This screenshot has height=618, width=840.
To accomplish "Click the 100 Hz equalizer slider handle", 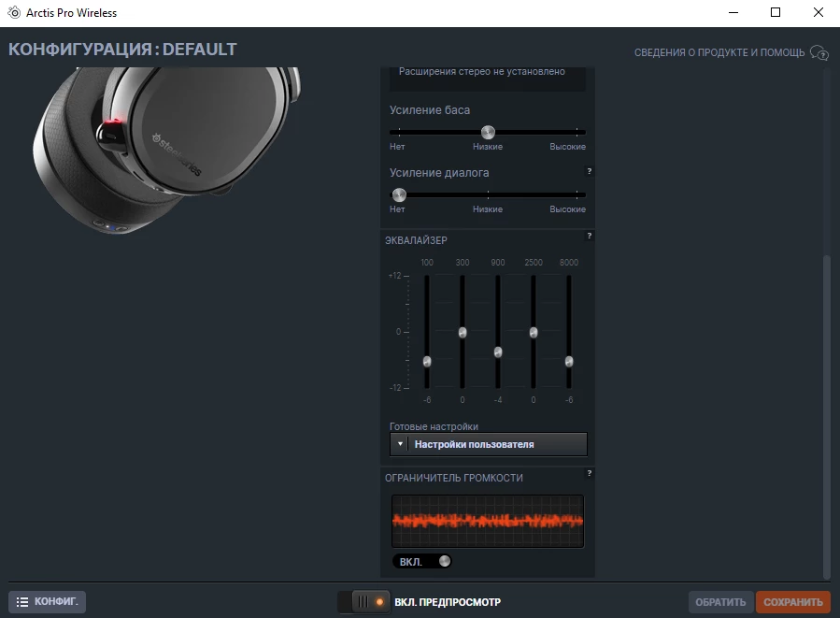I will [x=427, y=362].
